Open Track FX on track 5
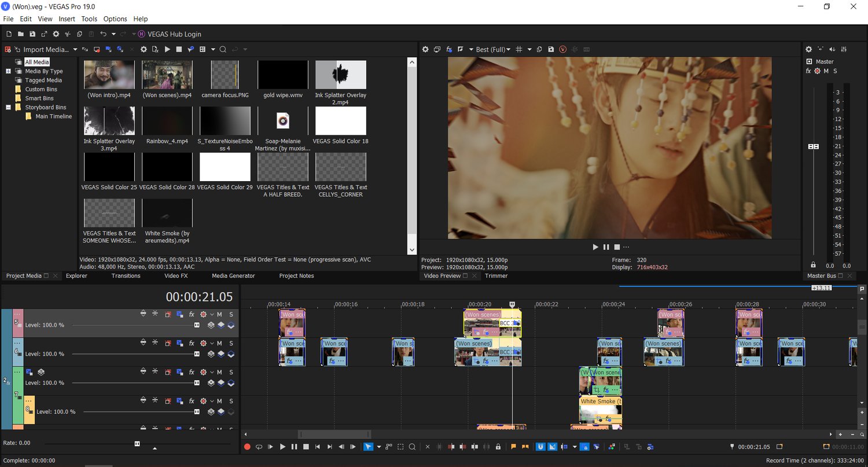Screen dimensions: 868x467 coord(192,314)
